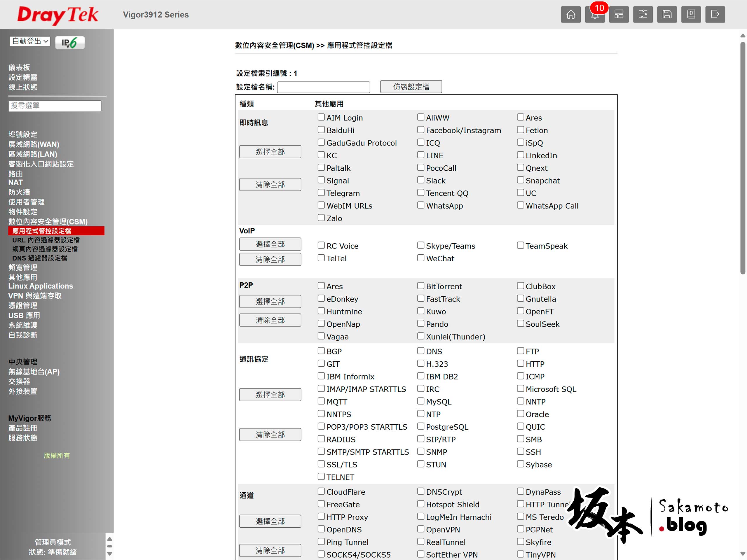Enable the SSH checkbox
Viewport: 747px width, 560px height.
click(520, 452)
